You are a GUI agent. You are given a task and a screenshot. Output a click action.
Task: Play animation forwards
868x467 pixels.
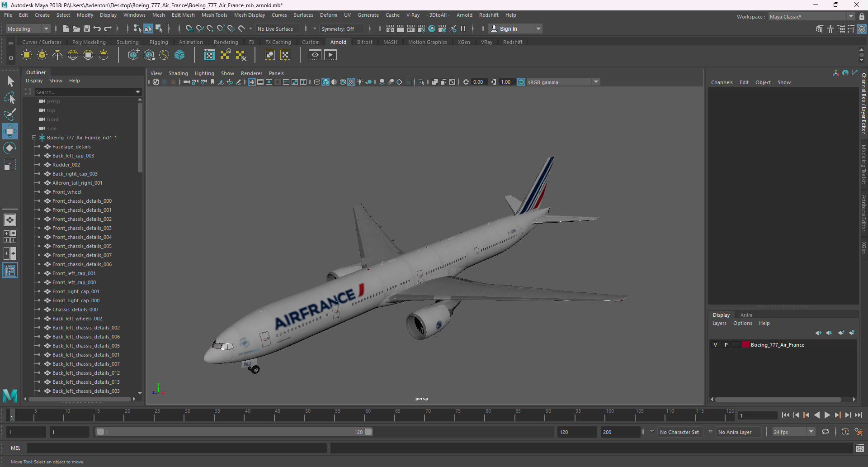[827, 415]
